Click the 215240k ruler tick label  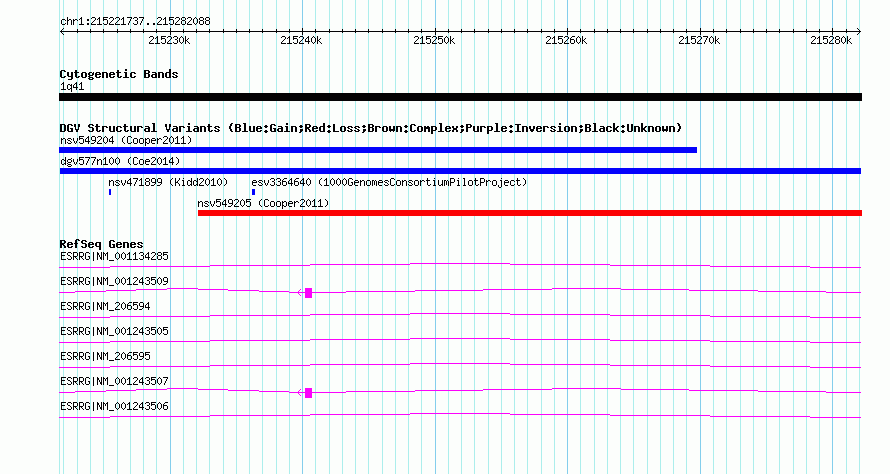(x=301, y=40)
